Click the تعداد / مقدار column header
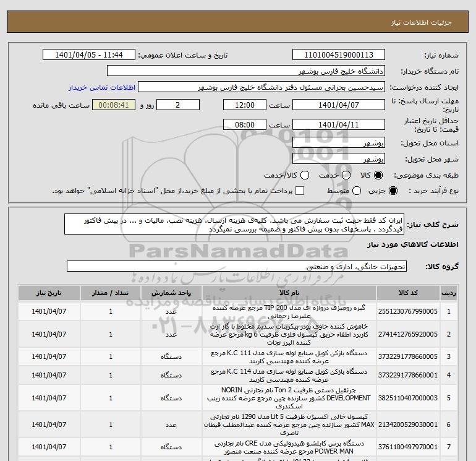476x461 pixels. click(x=111, y=293)
